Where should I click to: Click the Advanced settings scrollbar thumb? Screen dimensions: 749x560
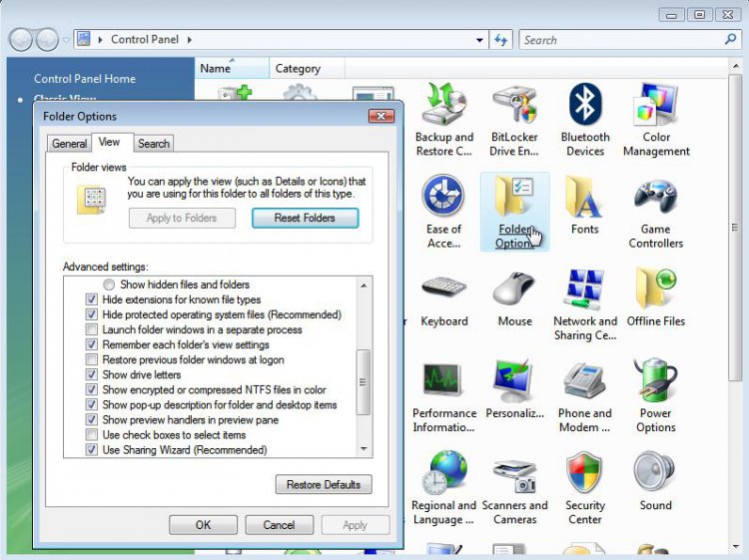[364, 382]
